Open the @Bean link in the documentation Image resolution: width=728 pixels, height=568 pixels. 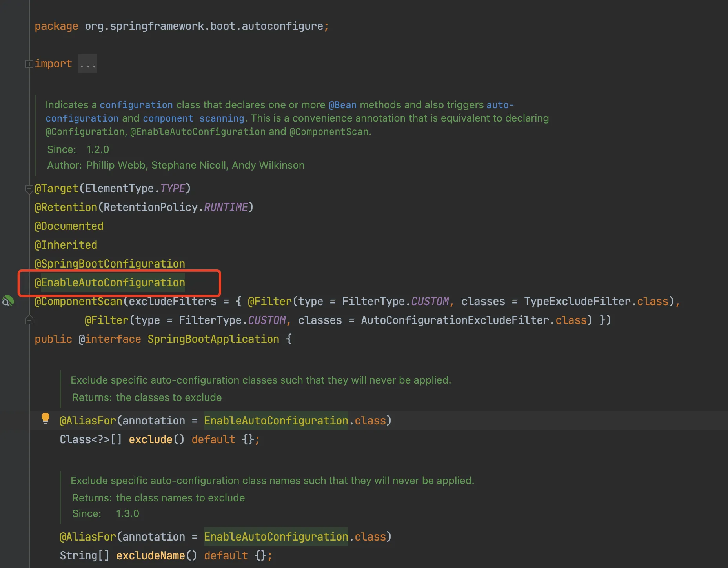pos(342,105)
